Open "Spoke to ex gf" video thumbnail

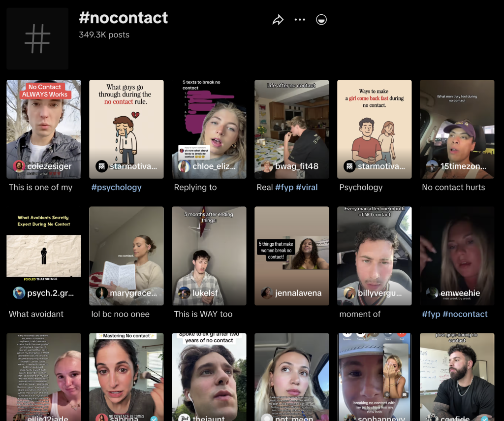pyautogui.click(x=209, y=374)
